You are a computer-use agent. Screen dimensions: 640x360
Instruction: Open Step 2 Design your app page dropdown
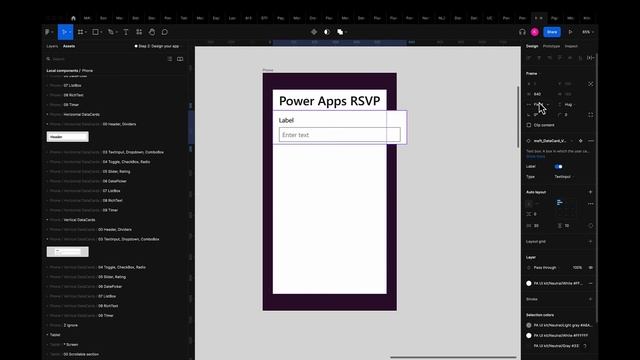click(158, 46)
